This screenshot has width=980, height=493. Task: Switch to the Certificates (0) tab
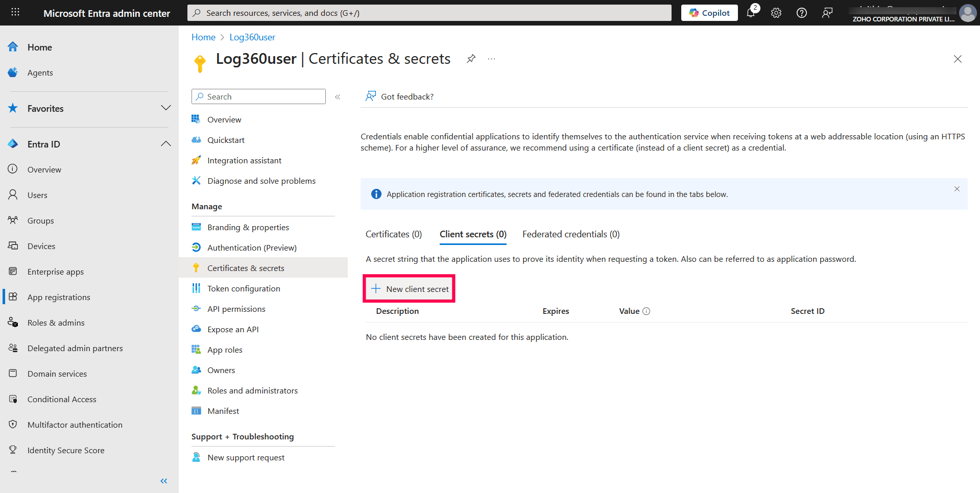pos(393,234)
